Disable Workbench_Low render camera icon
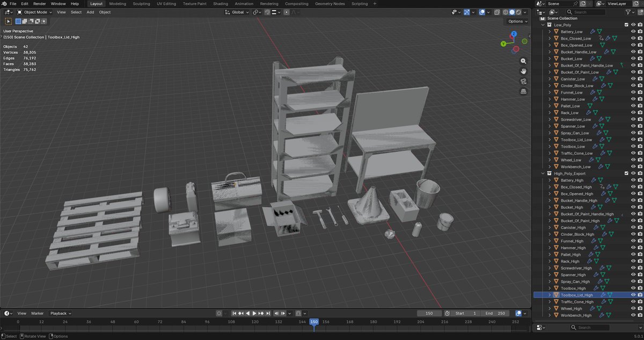 (x=640, y=167)
